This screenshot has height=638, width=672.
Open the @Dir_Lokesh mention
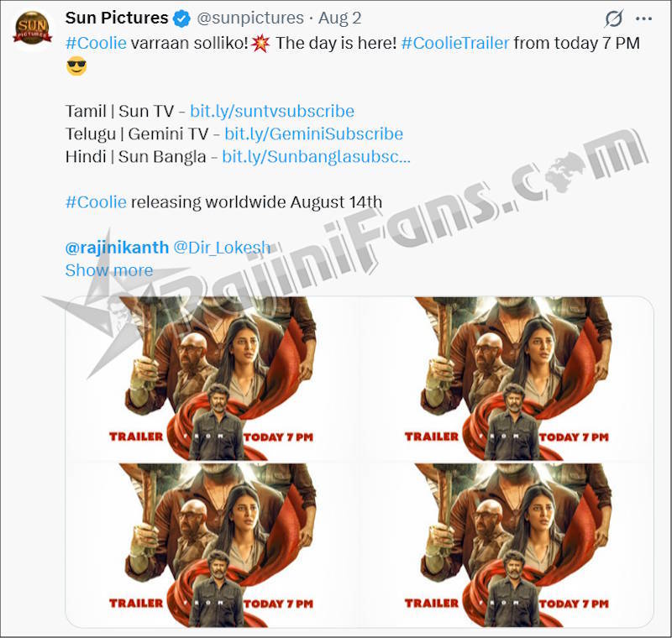pyautogui.click(x=222, y=248)
